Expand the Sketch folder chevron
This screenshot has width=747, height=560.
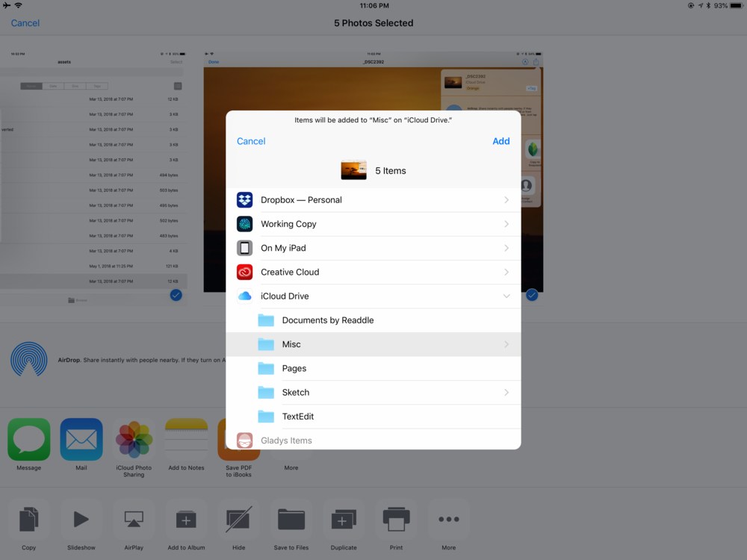pyautogui.click(x=506, y=392)
